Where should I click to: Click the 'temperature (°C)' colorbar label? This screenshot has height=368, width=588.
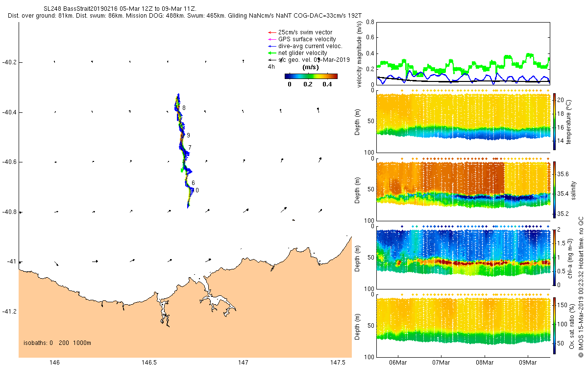(569, 121)
